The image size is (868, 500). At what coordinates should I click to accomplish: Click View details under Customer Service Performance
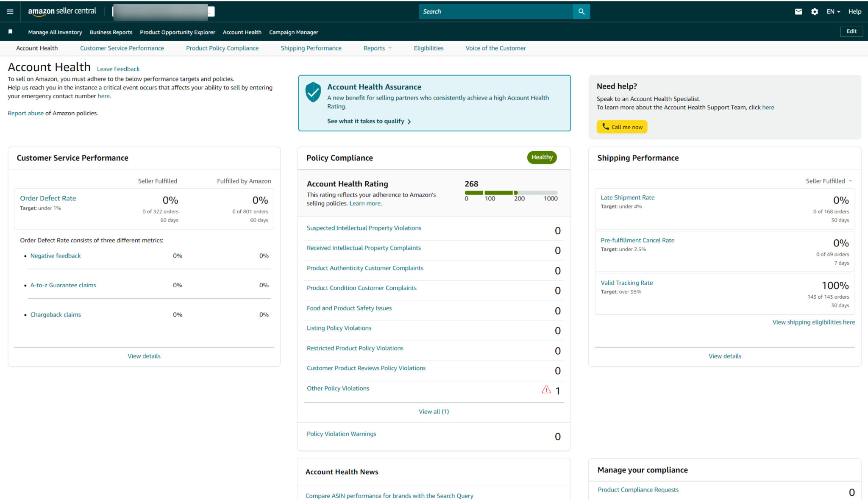(x=144, y=356)
